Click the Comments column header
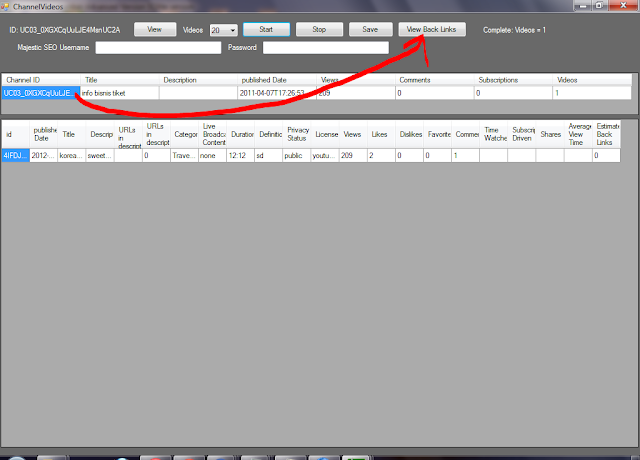 point(434,80)
